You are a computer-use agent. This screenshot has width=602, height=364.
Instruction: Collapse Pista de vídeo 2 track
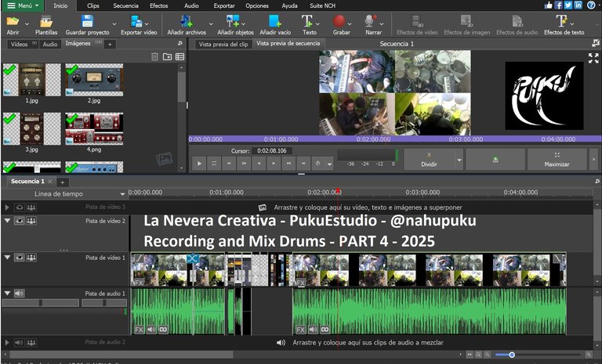[7, 221]
